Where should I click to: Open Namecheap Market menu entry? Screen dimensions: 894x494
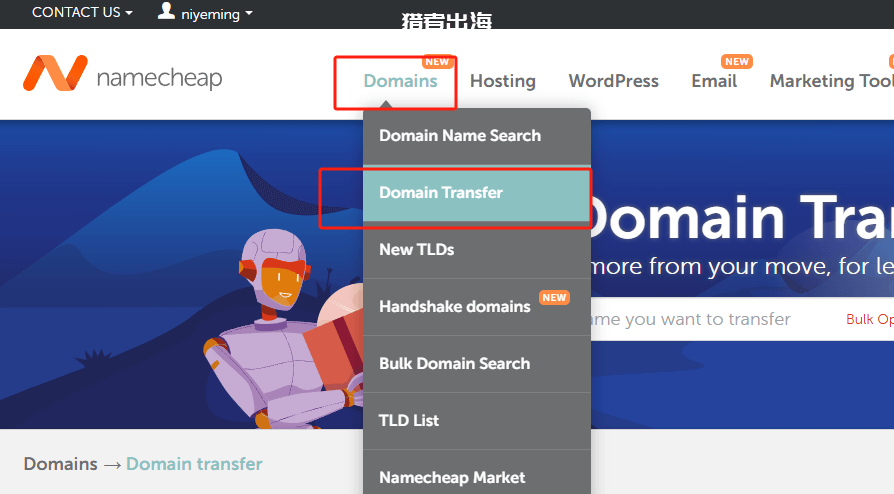477,472
